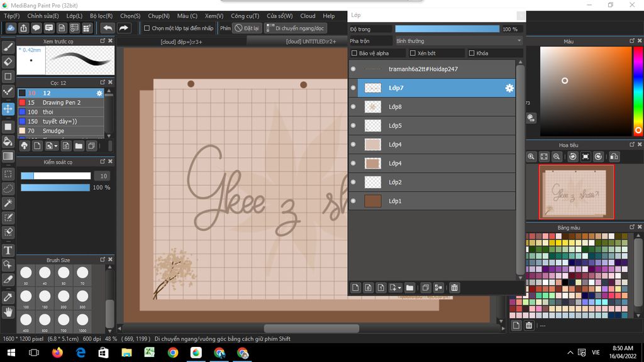This screenshot has width=644, height=362.
Task: Open the Chỉnh sửa(E) menu
Action: pyautogui.click(x=43, y=16)
